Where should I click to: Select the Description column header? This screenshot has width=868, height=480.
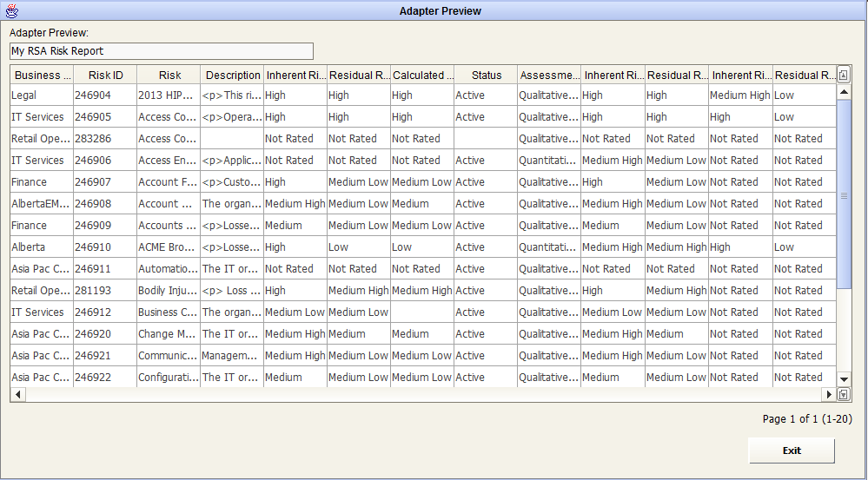pos(233,76)
